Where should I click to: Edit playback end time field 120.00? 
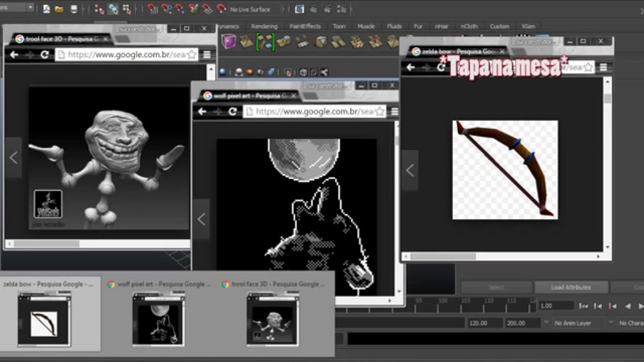(485, 323)
